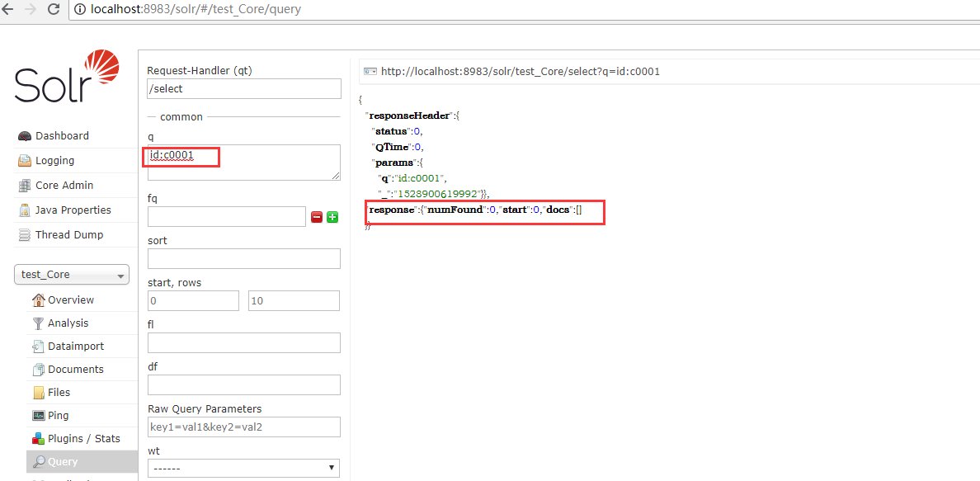This screenshot has height=481, width=980.
Task: Click the start field showing 0
Action: 193,301
